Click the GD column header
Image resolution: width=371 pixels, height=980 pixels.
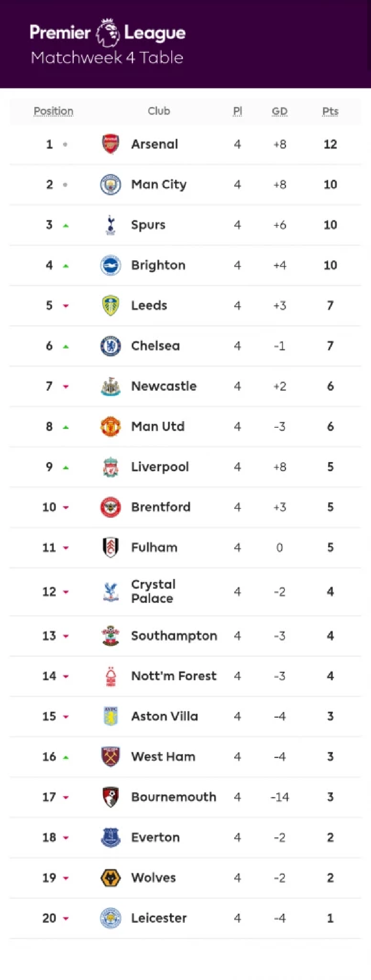tap(280, 111)
